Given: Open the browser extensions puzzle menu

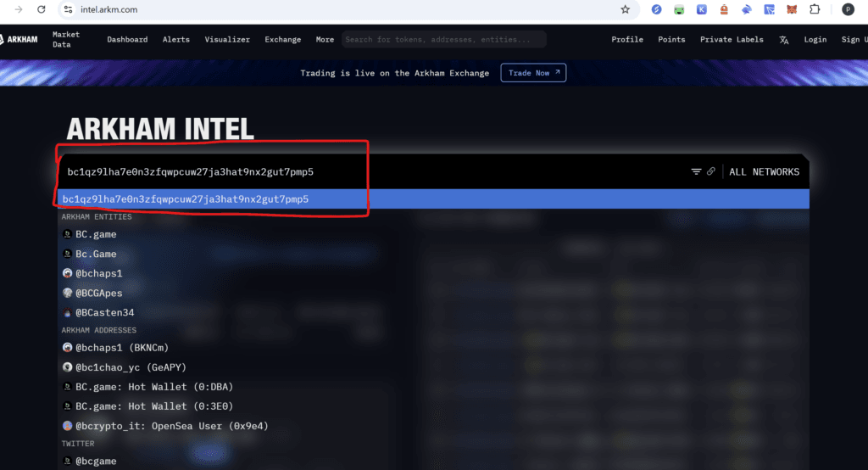Looking at the screenshot, I should point(815,9).
